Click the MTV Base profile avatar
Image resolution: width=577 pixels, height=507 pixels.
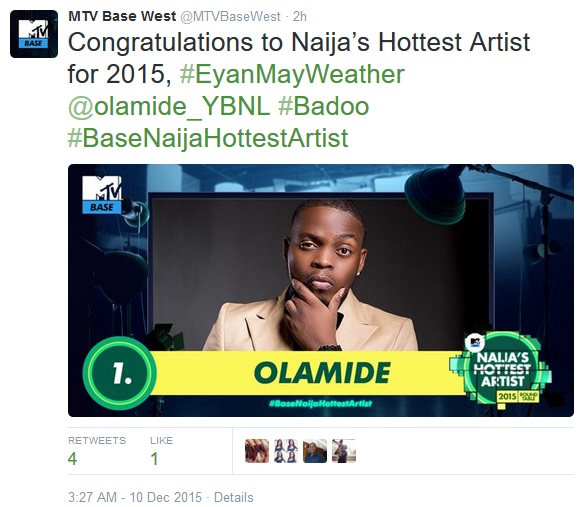pos(34,34)
